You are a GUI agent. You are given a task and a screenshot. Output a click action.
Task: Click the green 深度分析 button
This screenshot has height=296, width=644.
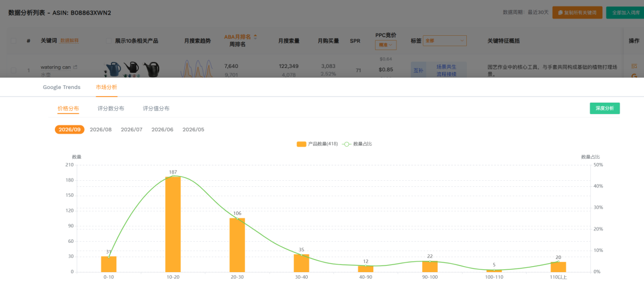pos(605,108)
